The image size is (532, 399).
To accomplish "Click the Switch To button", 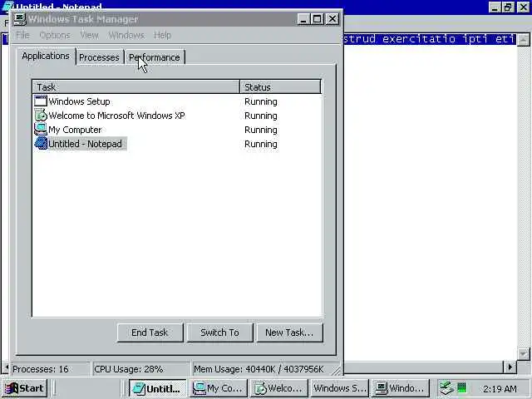I will coord(219,332).
